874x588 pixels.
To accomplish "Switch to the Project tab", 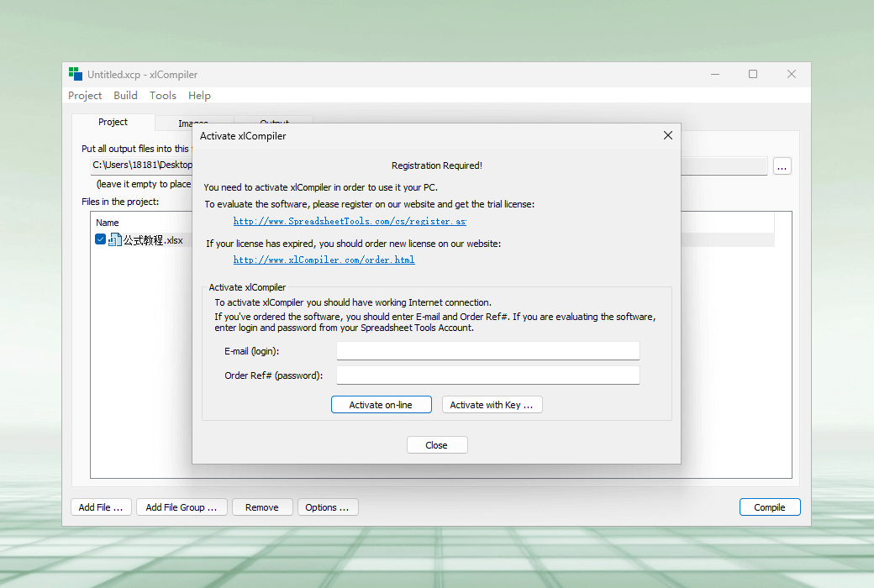I will click(x=113, y=122).
